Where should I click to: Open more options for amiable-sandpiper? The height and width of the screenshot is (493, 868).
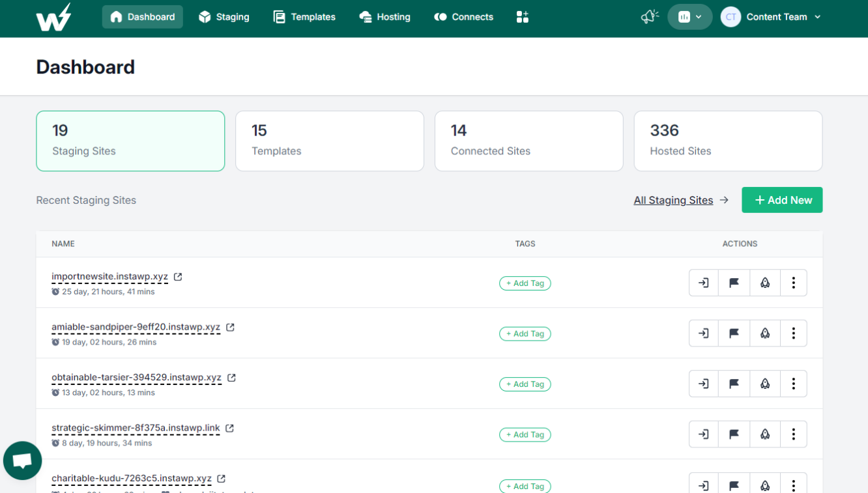pyautogui.click(x=794, y=333)
